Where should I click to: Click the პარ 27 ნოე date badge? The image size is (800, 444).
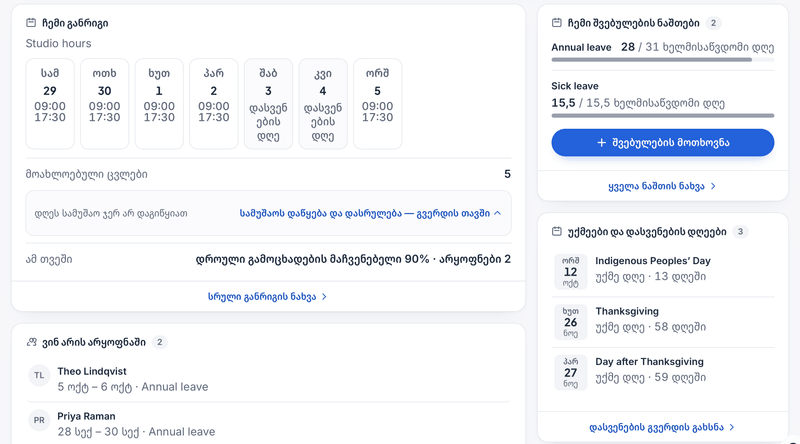coord(570,373)
